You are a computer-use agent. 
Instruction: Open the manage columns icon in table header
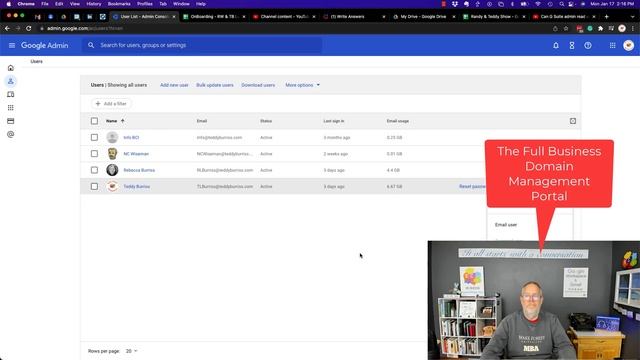[573, 121]
